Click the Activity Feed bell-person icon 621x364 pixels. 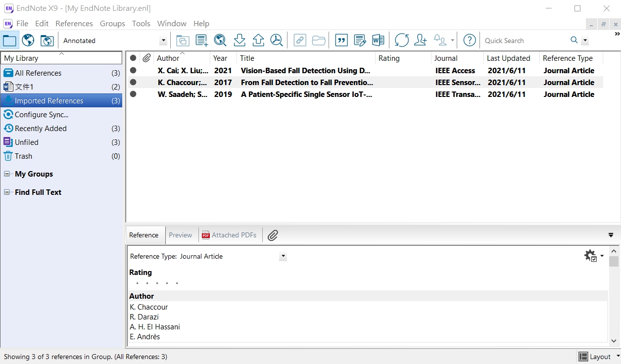tap(440, 41)
